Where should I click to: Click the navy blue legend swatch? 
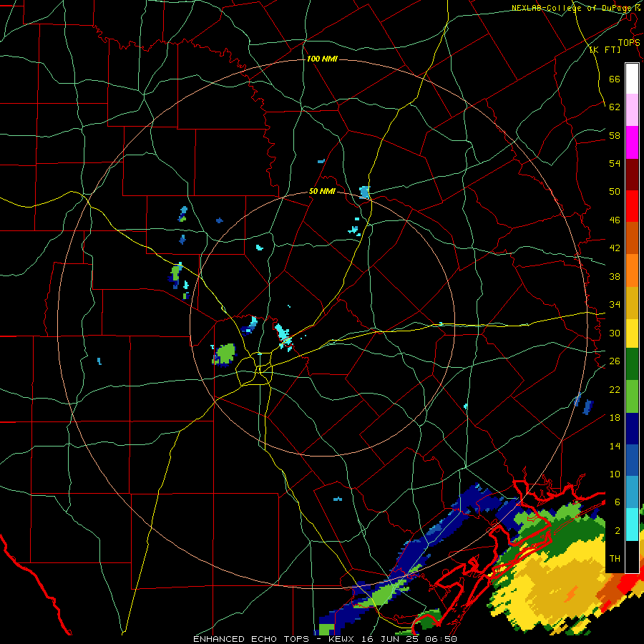coord(632,429)
